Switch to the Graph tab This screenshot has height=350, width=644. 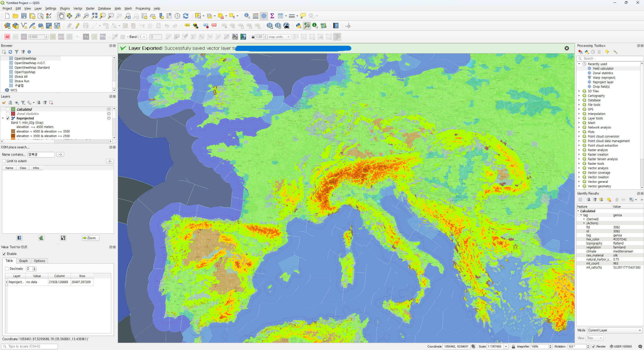(x=23, y=261)
